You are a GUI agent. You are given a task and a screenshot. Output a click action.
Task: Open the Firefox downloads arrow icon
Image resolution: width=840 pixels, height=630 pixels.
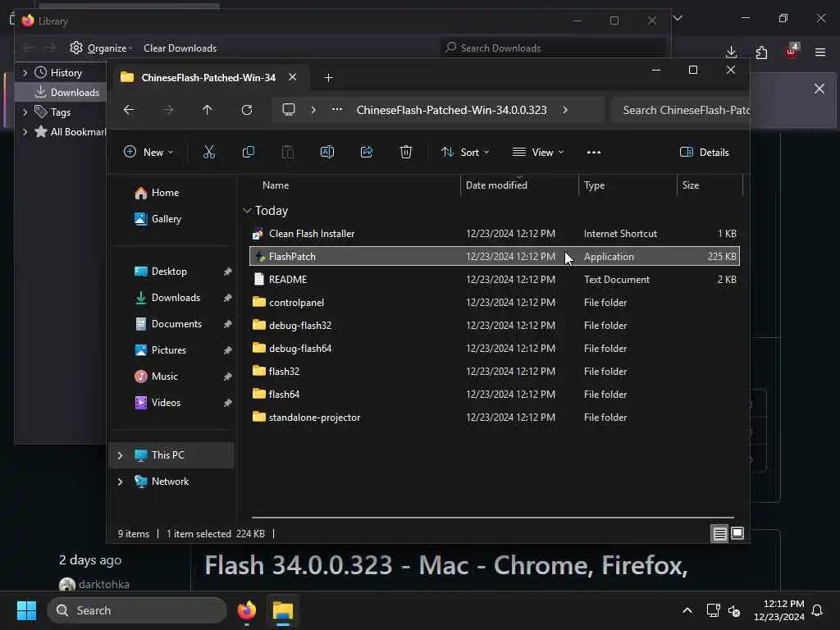731,52
